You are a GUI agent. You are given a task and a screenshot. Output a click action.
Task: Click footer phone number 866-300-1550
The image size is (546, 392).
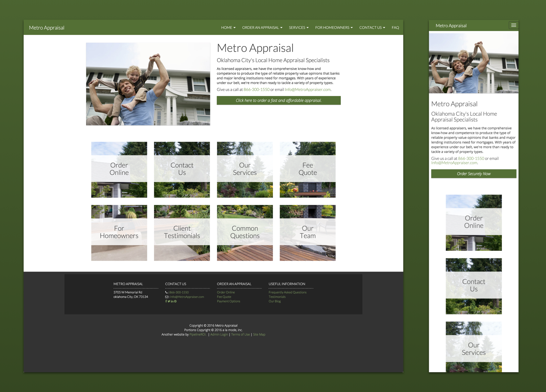pos(179,292)
